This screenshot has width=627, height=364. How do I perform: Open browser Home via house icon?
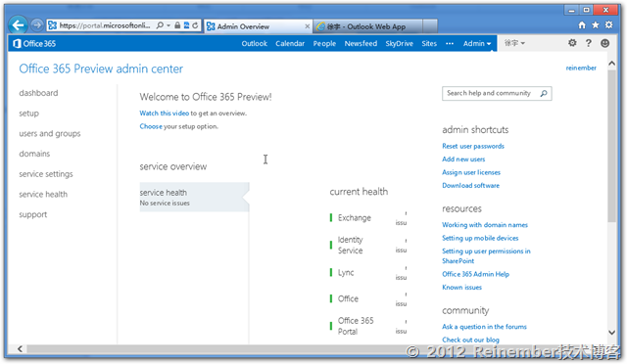(582, 25)
